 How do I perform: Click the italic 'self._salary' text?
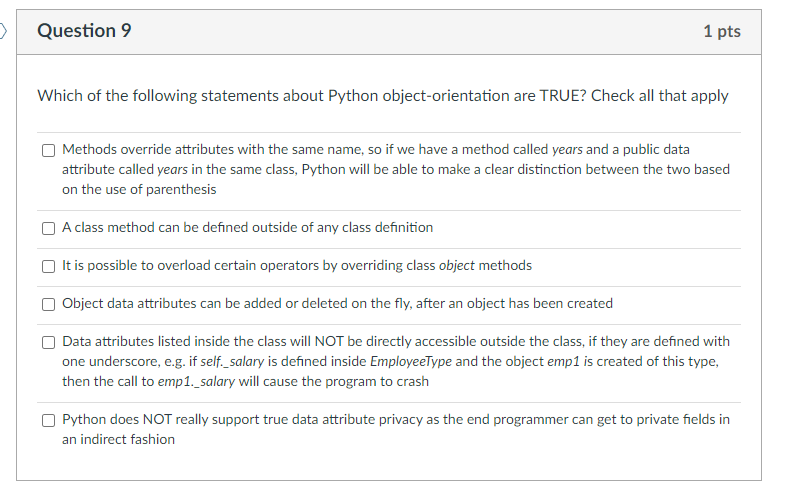tap(232, 361)
